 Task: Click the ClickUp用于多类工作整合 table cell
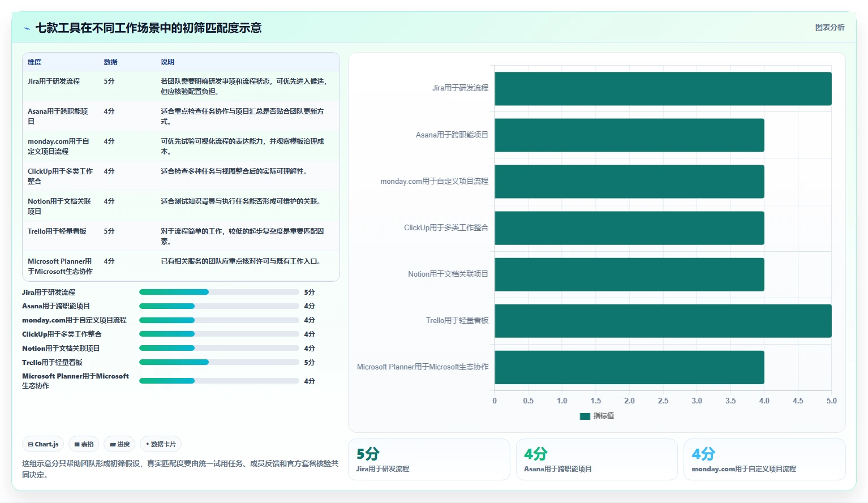[x=60, y=177]
